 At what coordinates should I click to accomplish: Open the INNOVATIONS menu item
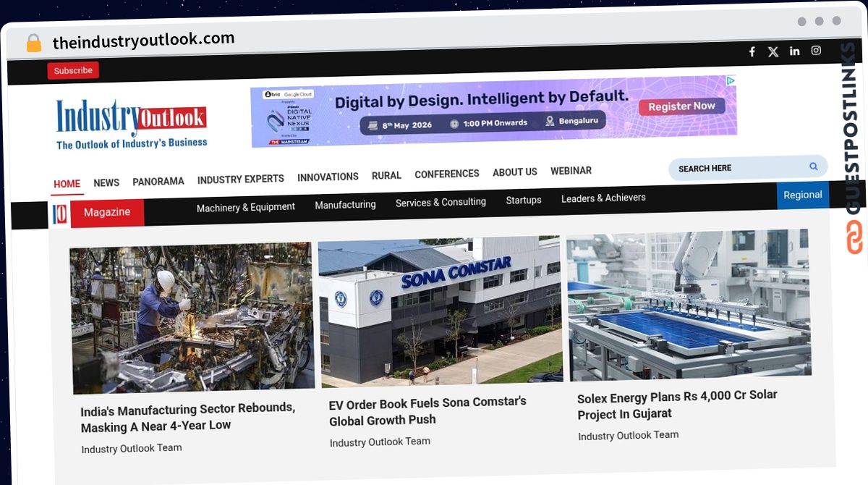pos(328,177)
